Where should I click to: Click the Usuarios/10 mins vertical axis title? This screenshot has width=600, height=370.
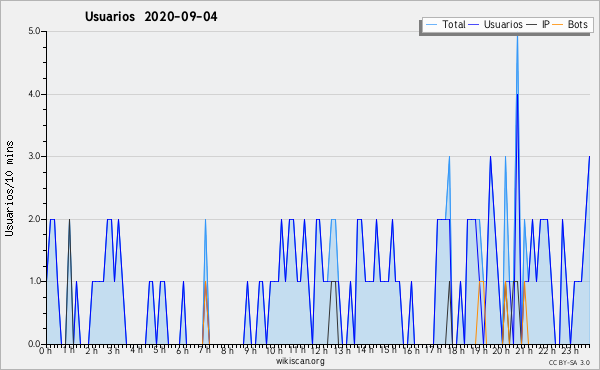9,189
